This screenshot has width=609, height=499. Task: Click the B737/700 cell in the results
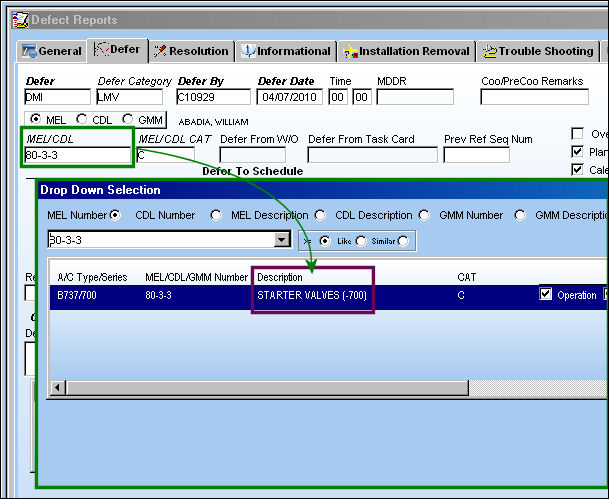tap(77, 296)
